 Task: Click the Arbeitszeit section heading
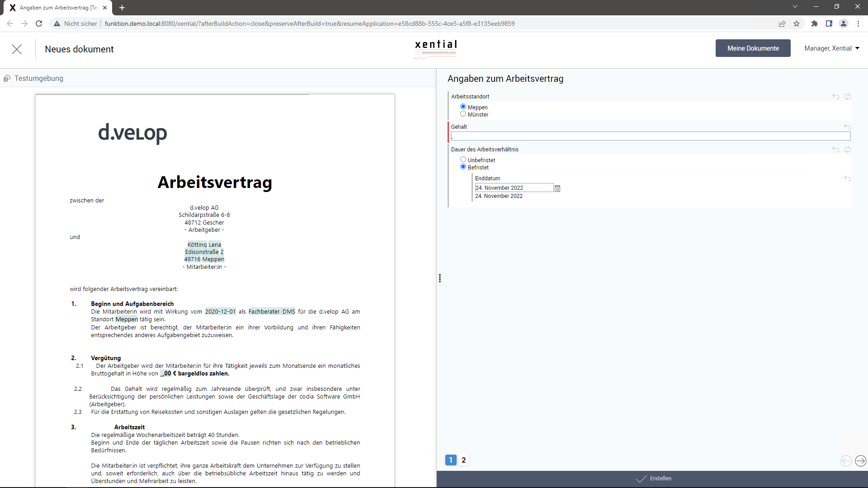pyautogui.click(x=129, y=427)
